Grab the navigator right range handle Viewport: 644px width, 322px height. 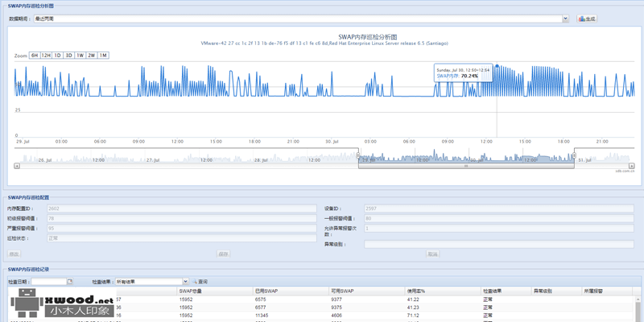point(574,155)
